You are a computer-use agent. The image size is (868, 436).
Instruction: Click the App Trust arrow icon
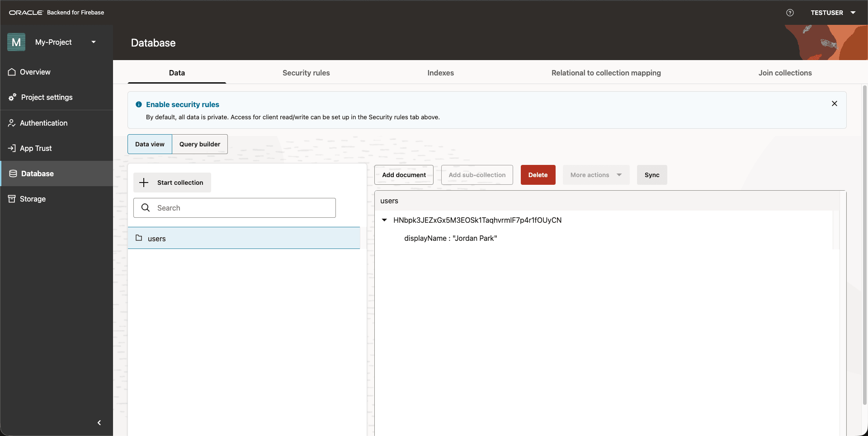(x=12, y=148)
